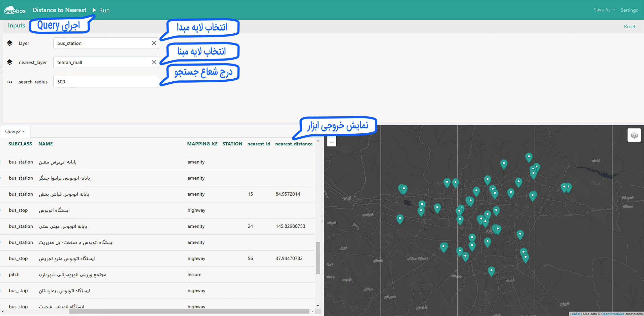Open the OpenStreetMap attribution link
The width and height of the screenshot is (644, 316).
coord(612,314)
